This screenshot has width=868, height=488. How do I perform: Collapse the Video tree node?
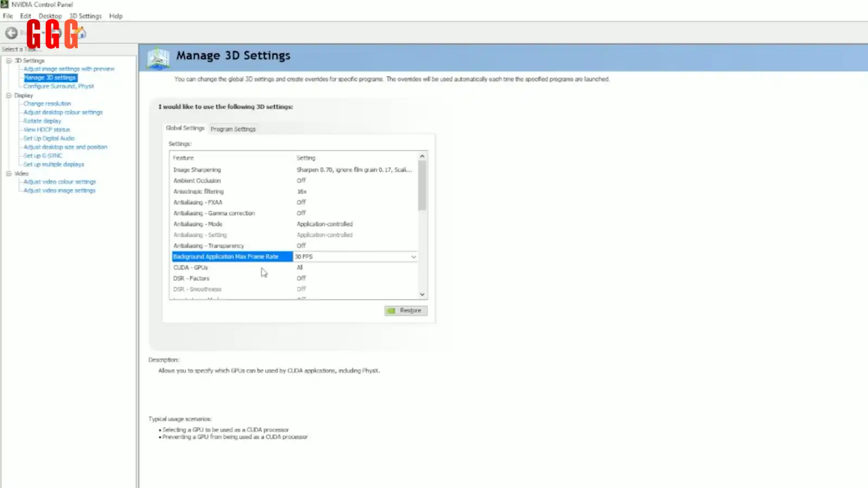[x=9, y=174]
